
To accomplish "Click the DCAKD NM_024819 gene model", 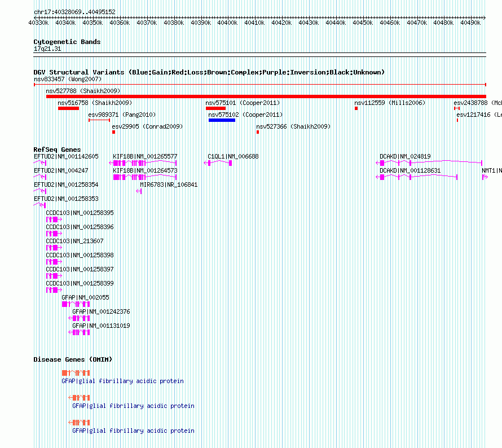I will click(x=429, y=162).
